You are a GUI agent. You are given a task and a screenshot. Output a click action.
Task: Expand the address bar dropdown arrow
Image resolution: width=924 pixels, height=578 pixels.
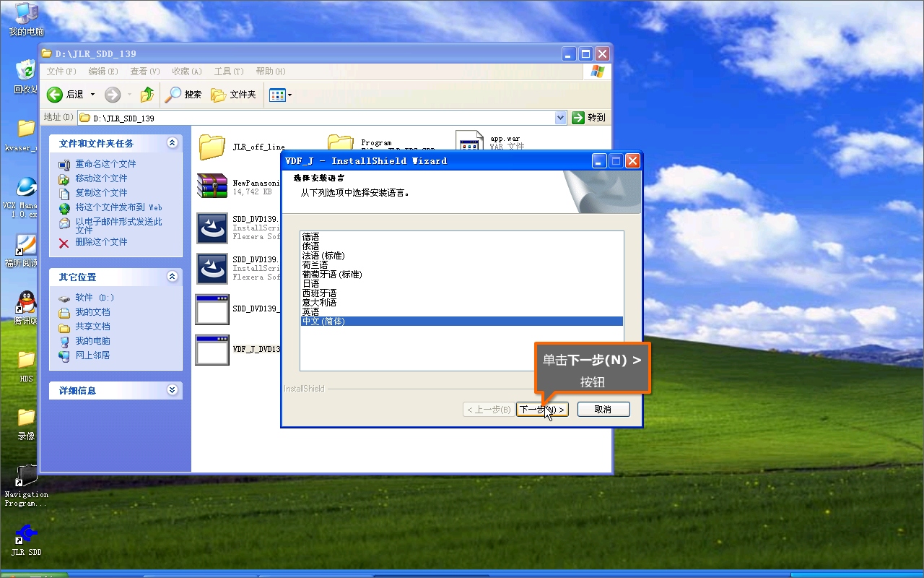[x=561, y=118]
